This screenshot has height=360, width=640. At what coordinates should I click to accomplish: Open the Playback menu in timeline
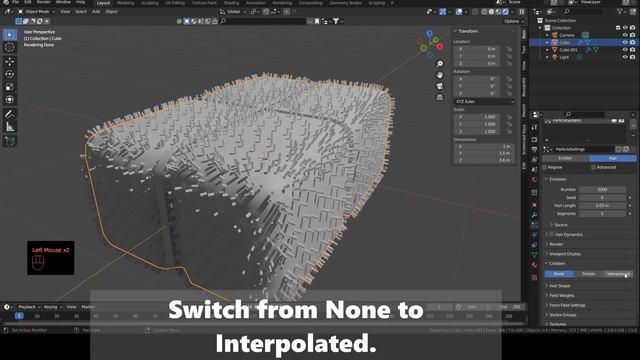29,307
